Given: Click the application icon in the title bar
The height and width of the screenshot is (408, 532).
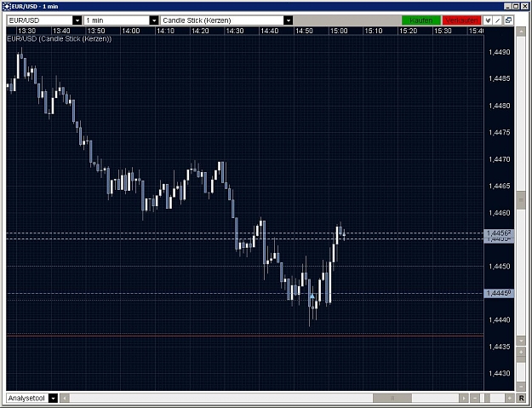Looking at the screenshot, I should click(6, 7).
